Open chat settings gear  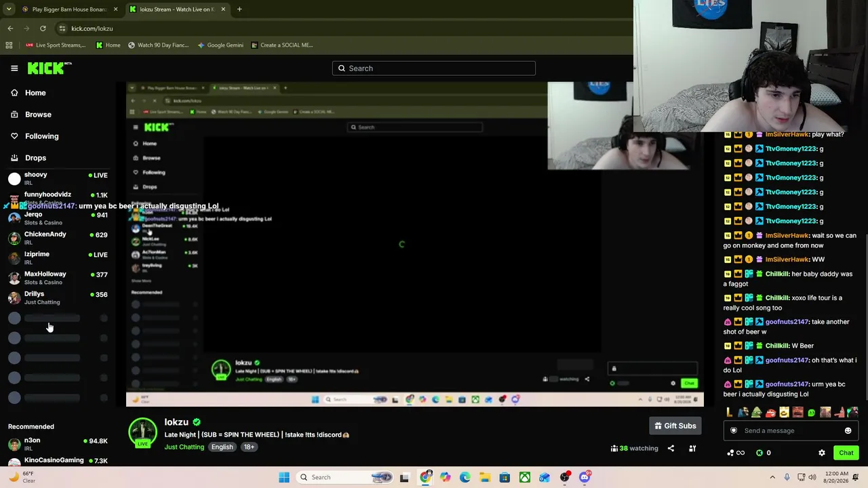(822, 453)
